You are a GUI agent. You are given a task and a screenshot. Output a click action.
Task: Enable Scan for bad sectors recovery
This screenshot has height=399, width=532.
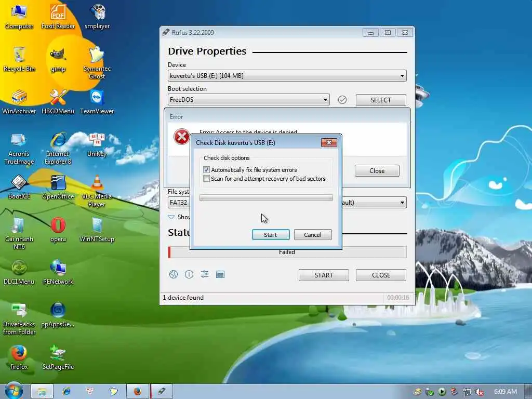206,179
